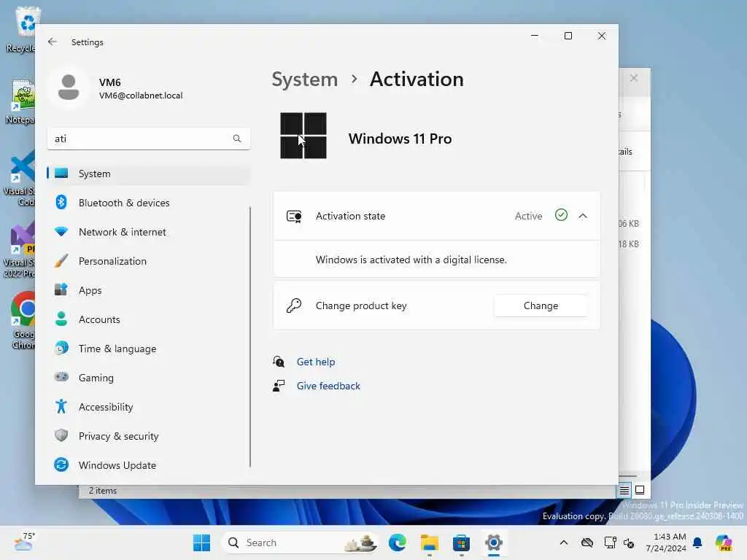Click the Change product key button
747x560 pixels.
541,306
